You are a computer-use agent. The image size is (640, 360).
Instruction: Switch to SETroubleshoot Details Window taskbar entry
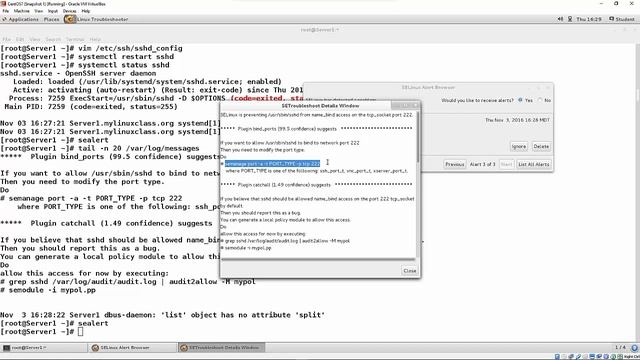pos(222,348)
